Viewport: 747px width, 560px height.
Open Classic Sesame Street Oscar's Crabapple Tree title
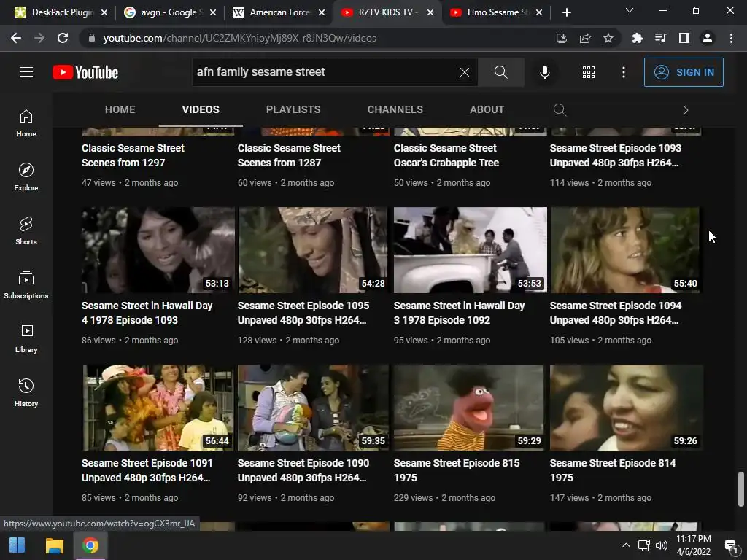tap(446, 155)
